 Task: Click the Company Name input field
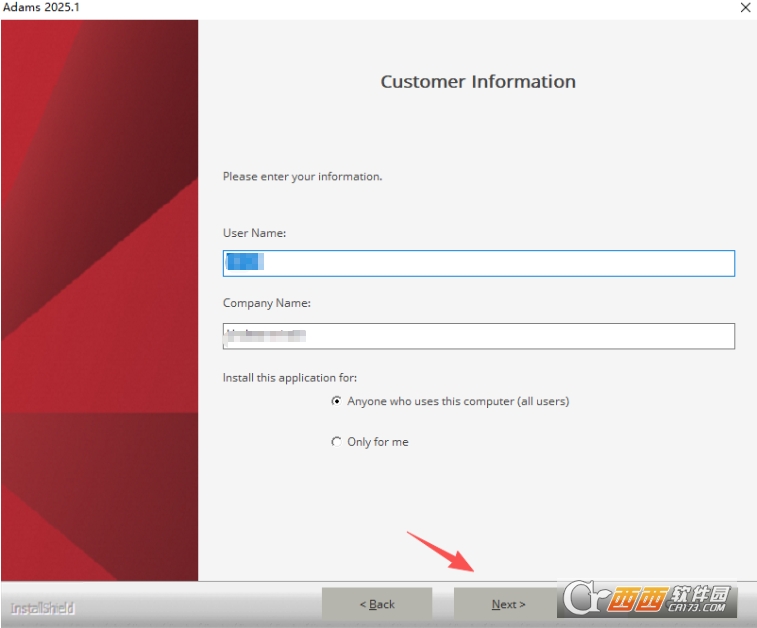pyautogui.click(x=478, y=336)
